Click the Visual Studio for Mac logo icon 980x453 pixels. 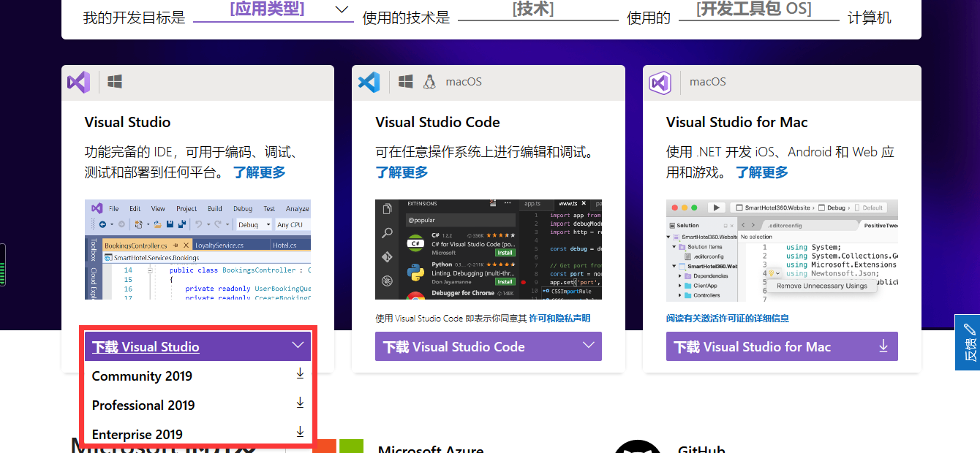[660, 83]
